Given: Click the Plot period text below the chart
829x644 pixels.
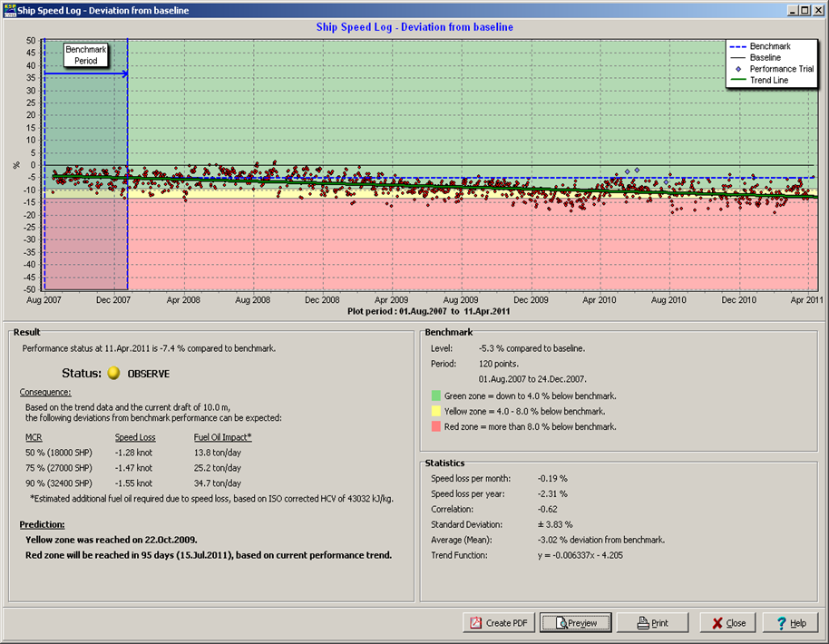Looking at the screenshot, I should [430, 310].
